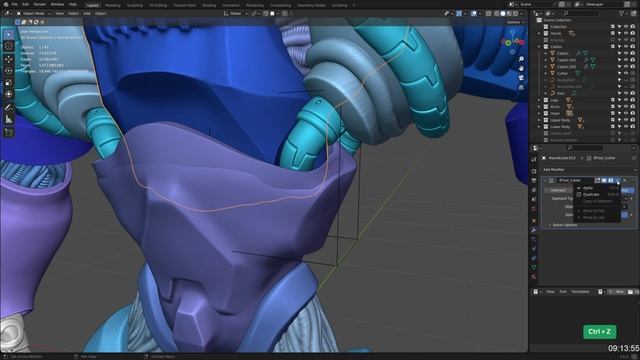This screenshot has height=360, width=640.
Task: Click the viewport zoom magnifier icon
Action: coord(521,59)
